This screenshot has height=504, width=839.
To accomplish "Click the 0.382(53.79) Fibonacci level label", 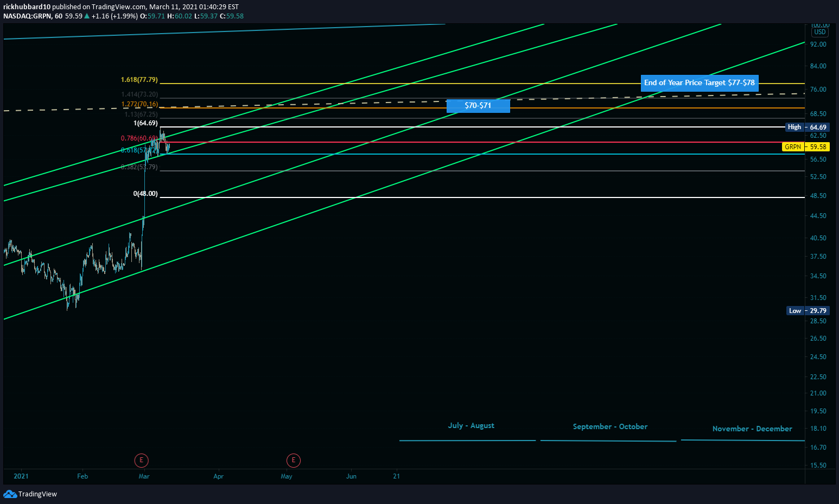I will pos(139,167).
